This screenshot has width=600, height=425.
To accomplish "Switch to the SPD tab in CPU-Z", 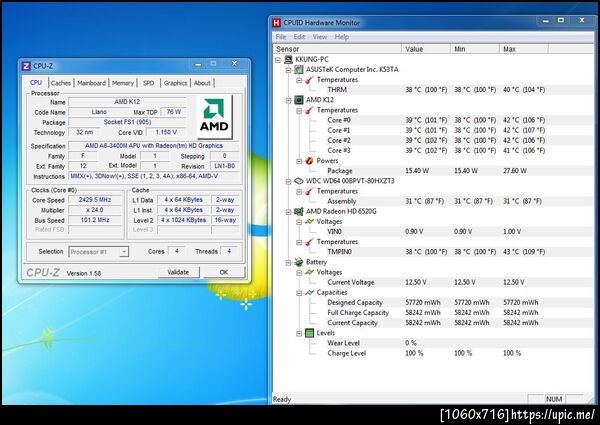I will pos(148,83).
